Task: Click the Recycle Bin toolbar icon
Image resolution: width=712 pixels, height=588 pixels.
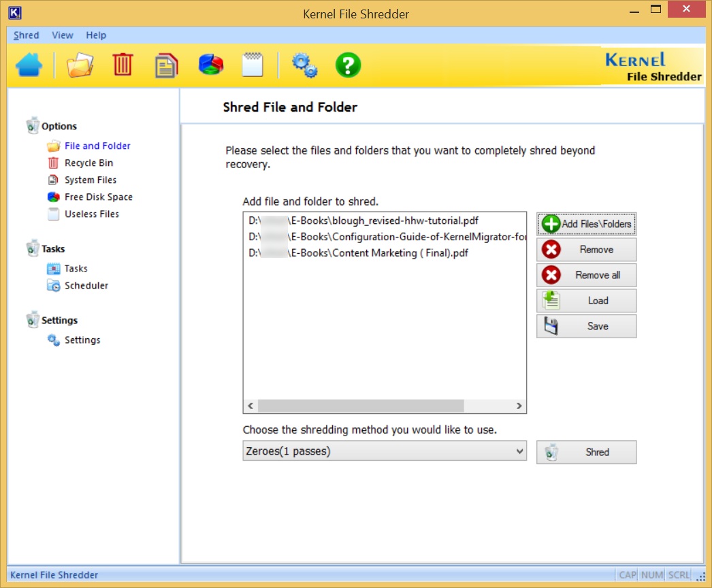Action: pos(123,65)
